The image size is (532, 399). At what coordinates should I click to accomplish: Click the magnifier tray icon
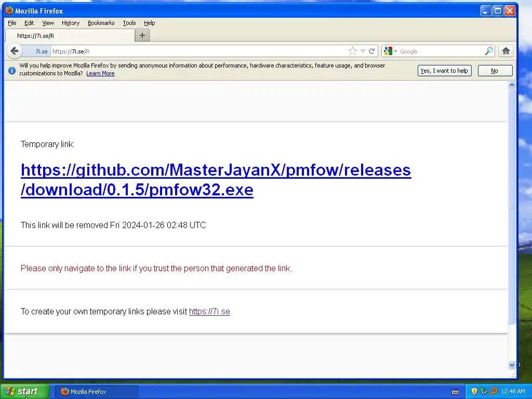click(x=494, y=392)
